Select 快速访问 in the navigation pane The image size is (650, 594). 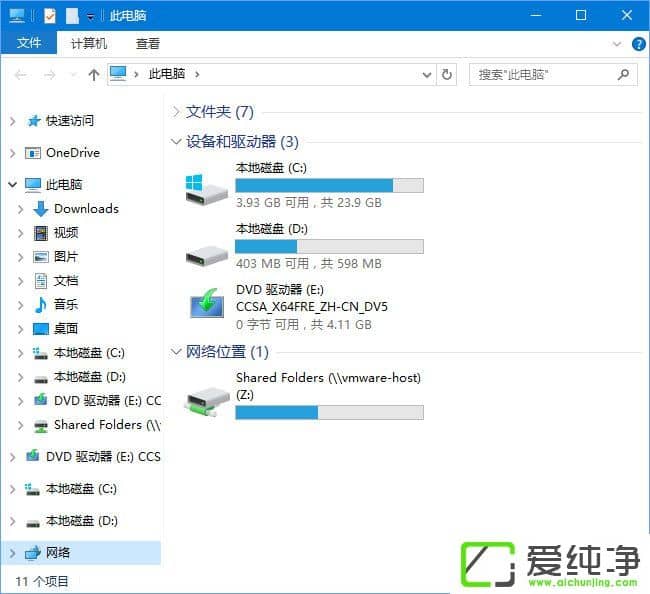coord(70,121)
